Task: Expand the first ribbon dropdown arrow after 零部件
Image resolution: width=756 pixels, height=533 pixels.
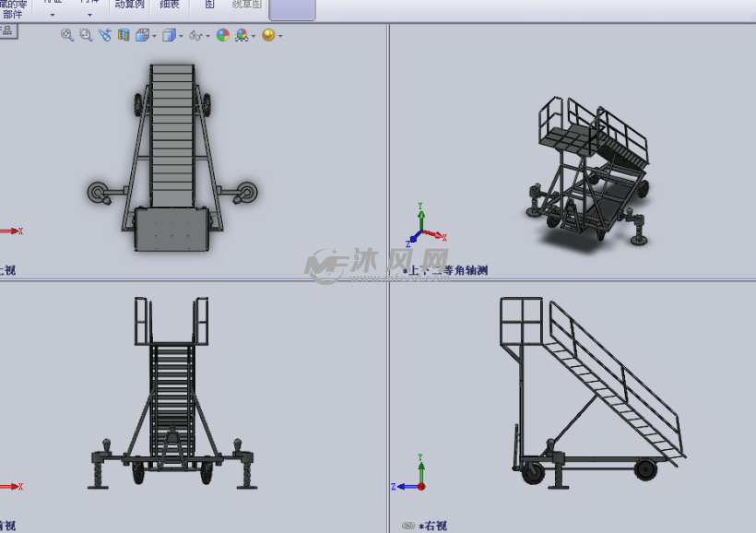Action: (x=52, y=15)
